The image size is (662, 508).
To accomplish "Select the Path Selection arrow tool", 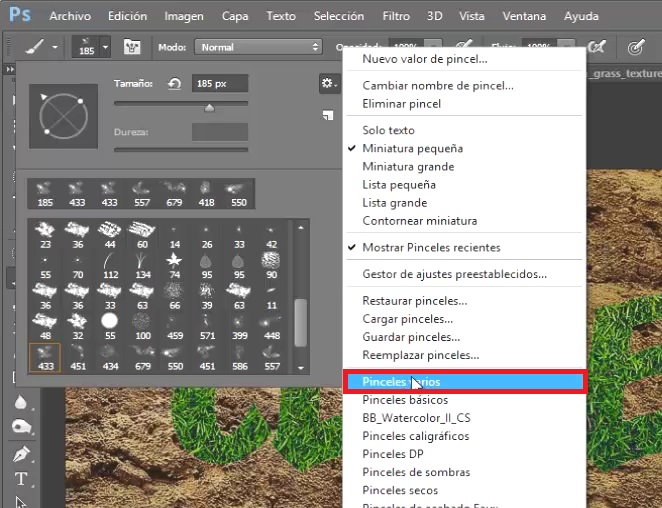I will coord(20,502).
